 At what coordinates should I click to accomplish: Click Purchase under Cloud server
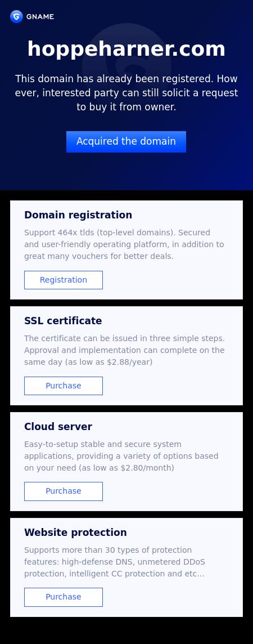[64, 491]
